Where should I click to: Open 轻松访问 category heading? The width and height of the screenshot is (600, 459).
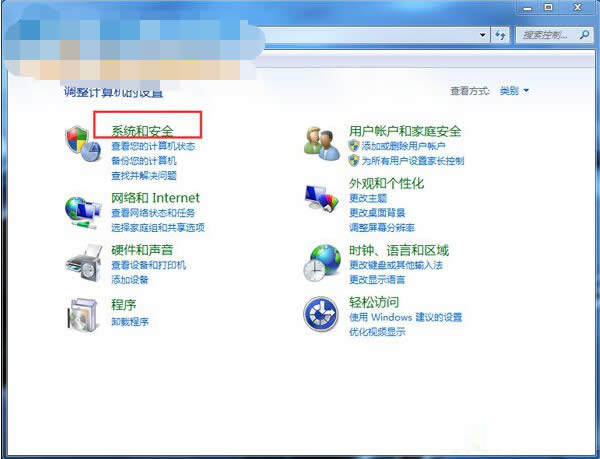tap(374, 302)
